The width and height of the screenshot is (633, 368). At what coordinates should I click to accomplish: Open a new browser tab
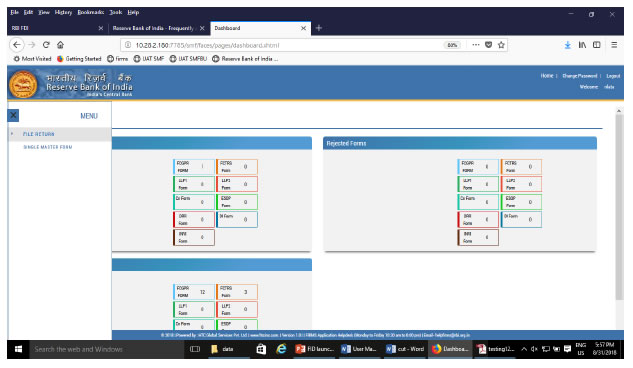319,28
